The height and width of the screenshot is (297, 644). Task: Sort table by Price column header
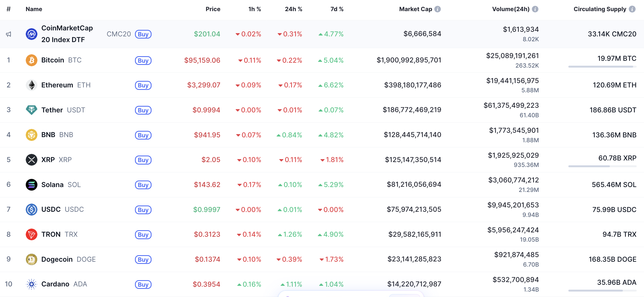point(213,9)
